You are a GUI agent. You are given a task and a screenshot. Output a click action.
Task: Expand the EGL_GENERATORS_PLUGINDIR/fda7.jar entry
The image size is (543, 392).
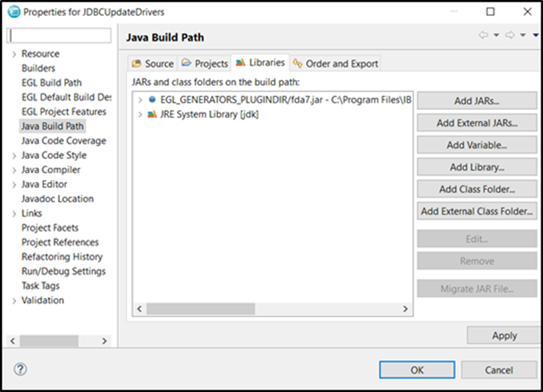140,100
